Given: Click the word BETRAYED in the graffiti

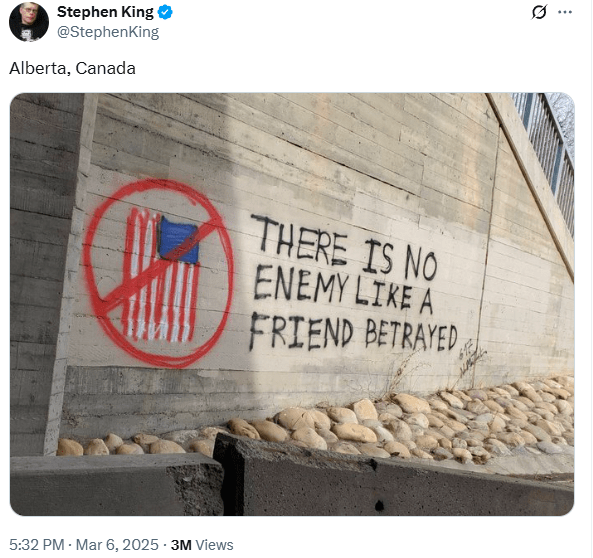Looking at the screenshot, I should tap(411, 334).
